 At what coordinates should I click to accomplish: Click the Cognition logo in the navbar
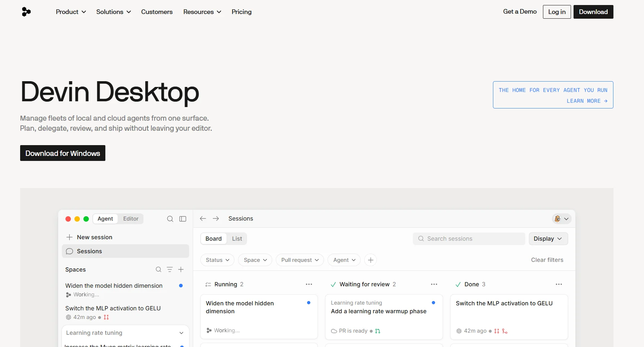(26, 12)
